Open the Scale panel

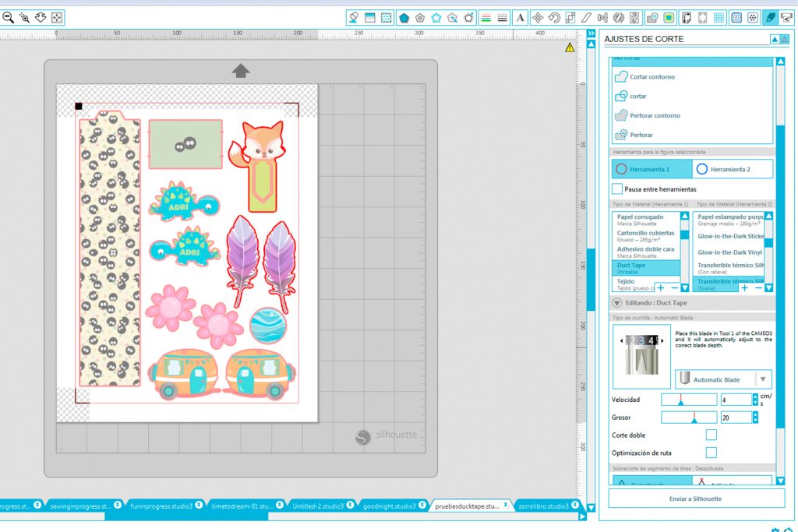pyautogui.click(x=570, y=18)
